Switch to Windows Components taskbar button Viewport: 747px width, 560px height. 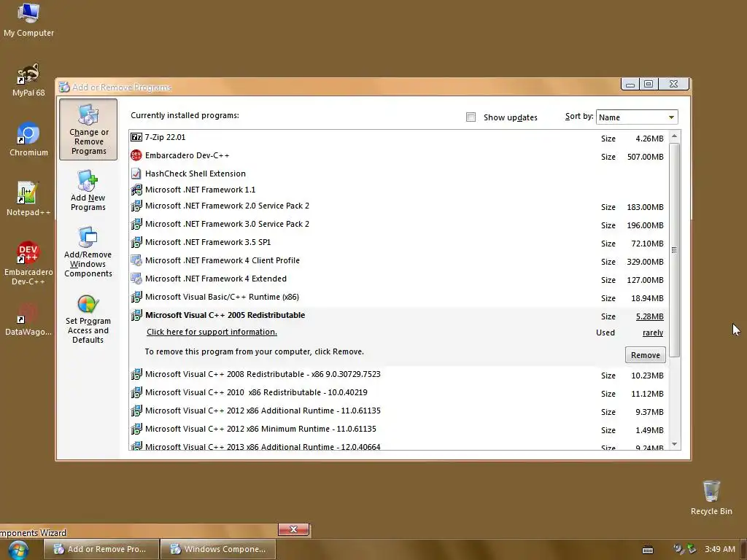(218, 549)
